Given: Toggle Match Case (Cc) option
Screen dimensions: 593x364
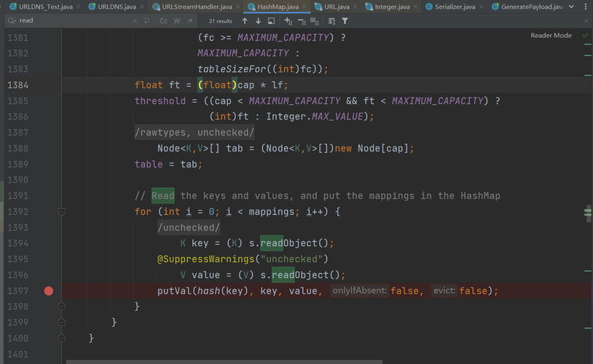Looking at the screenshot, I should tap(164, 21).
